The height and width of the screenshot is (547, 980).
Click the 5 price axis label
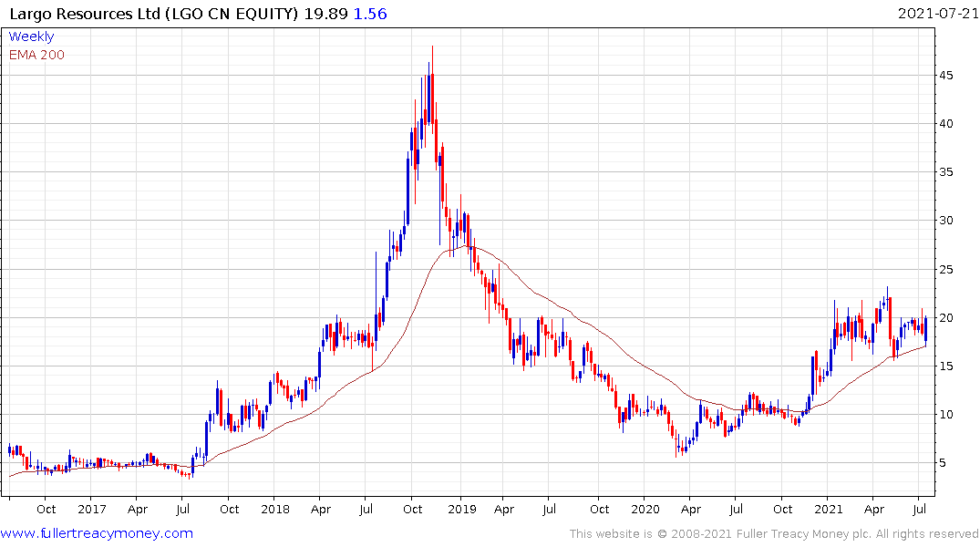click(943, 462)
